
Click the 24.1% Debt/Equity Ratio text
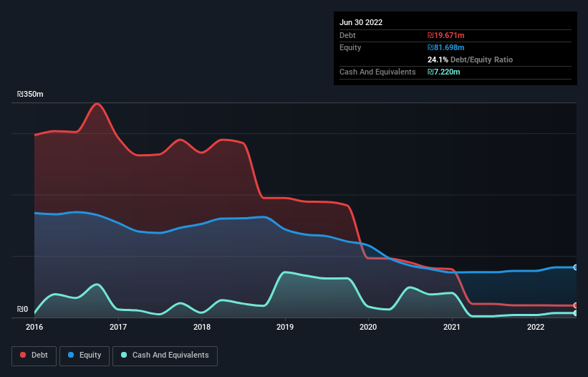coord(470,59)
